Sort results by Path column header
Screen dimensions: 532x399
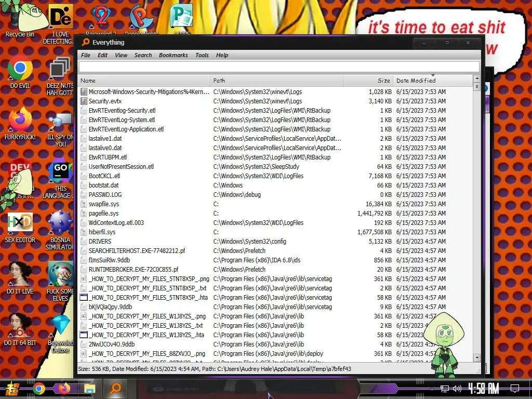coord(276,81)
